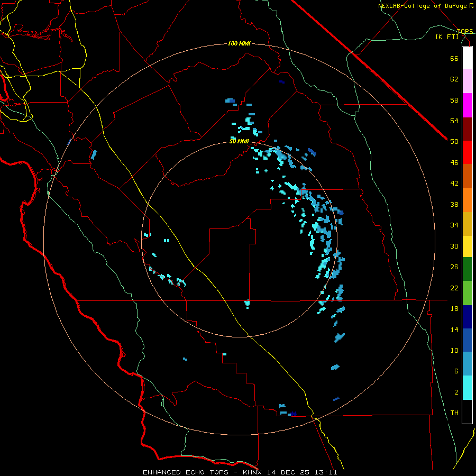
Task: Click the '42' legend value
Action: coord(454,184)
